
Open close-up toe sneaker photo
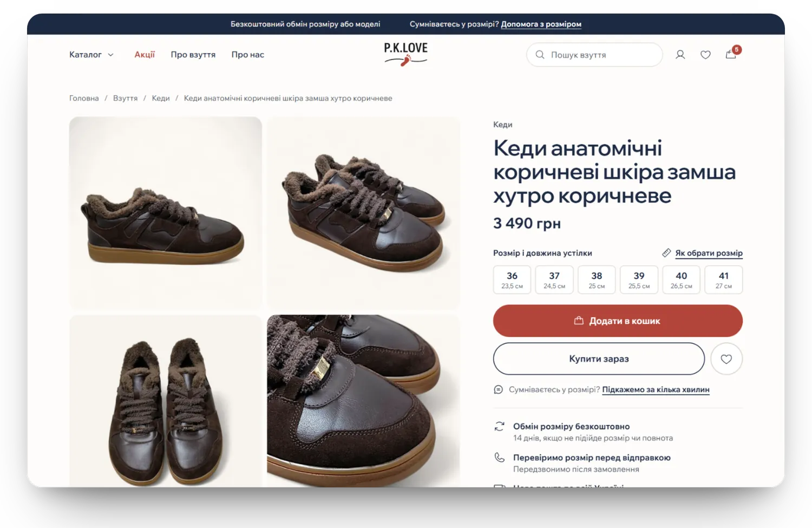tap(363, 401)
